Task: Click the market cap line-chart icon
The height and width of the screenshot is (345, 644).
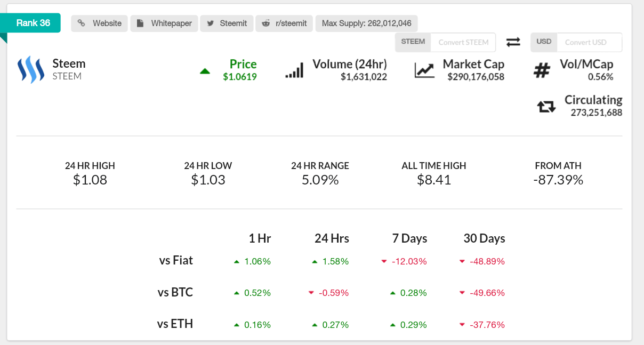Action: (x=424, y=70)
